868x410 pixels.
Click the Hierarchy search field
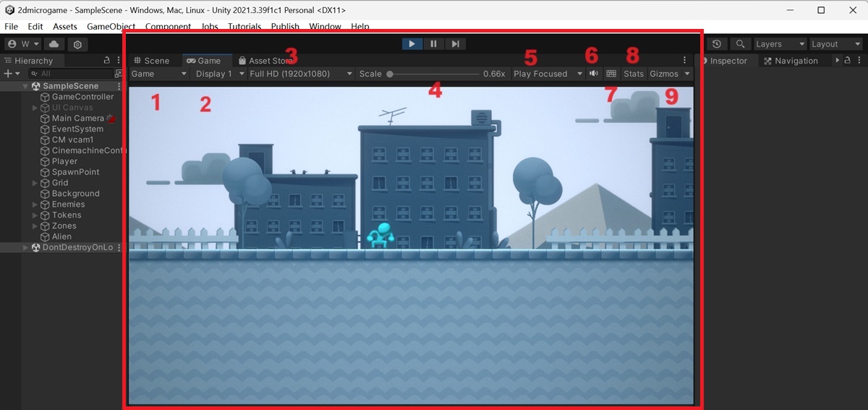click(x=71, y=74)
